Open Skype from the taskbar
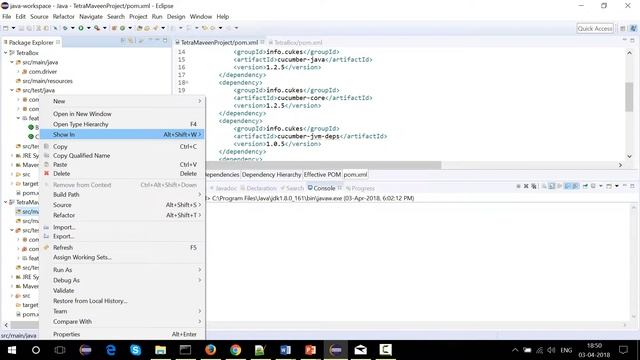 (136, 350)
